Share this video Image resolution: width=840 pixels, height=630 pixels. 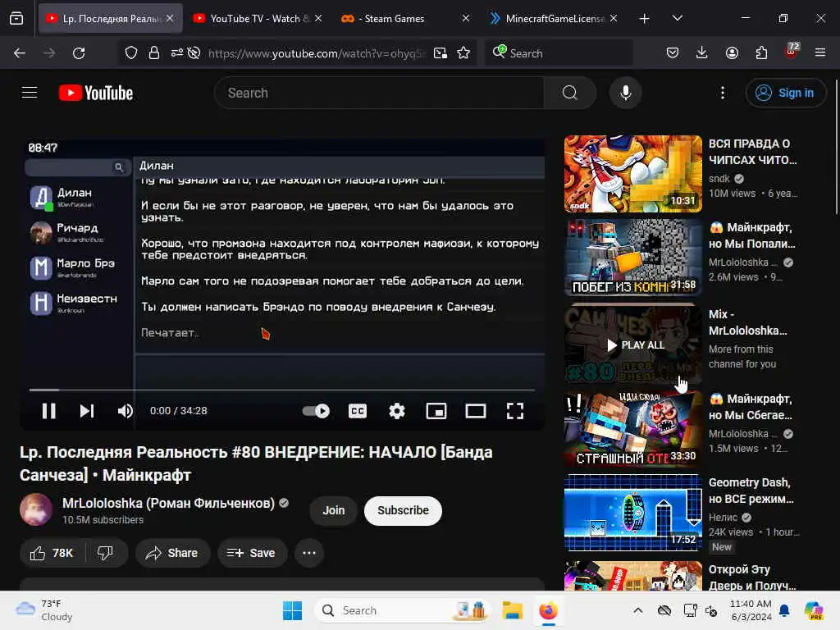tap(172, 553)
